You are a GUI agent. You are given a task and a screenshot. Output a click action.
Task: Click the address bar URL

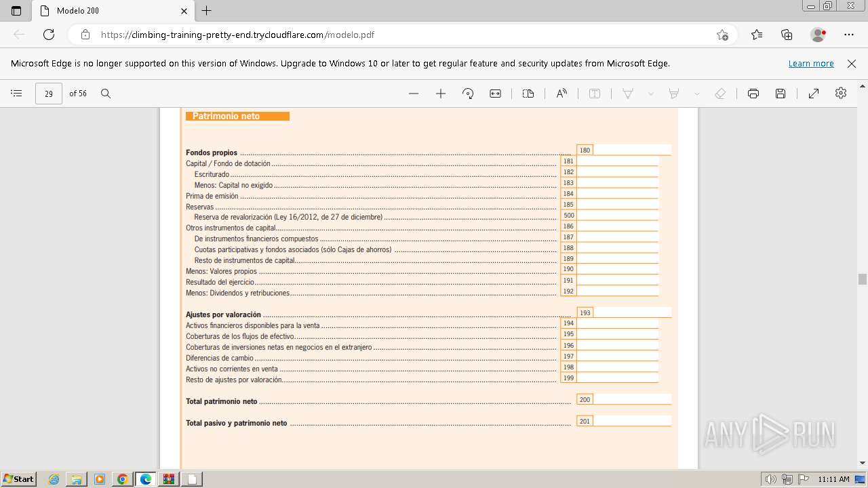point(237,35)
